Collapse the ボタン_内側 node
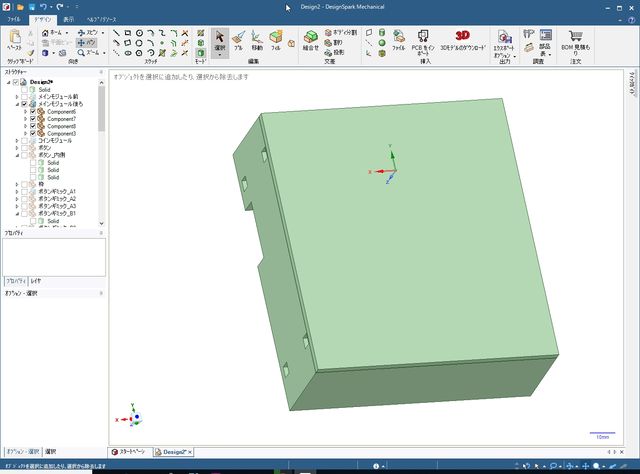Viewport: 640px width, 474px height. [x=17, y=156]
